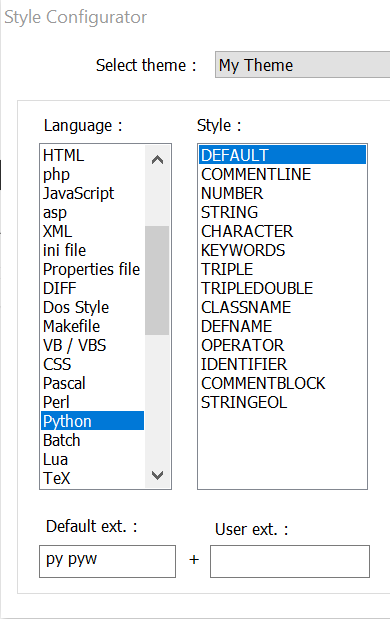Image resolution: width=390 pixels, height=619 pixels.
Task: Click the Language list scroll up arrow
Action: tap(157, 159)
